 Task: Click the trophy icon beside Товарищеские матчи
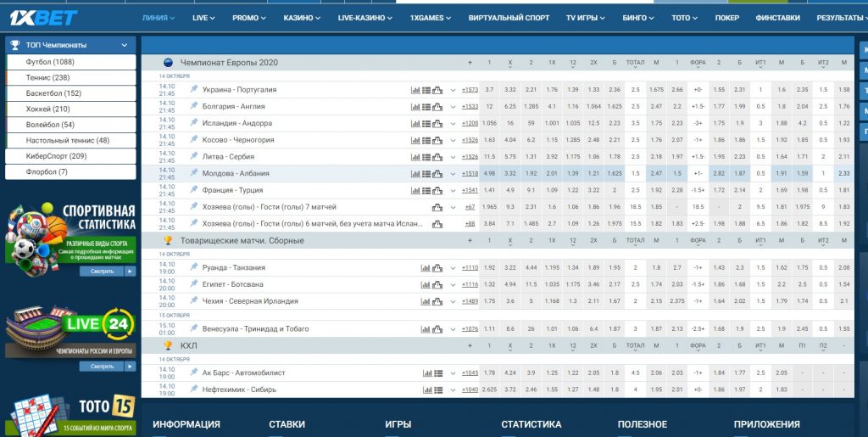click(169, 240)
